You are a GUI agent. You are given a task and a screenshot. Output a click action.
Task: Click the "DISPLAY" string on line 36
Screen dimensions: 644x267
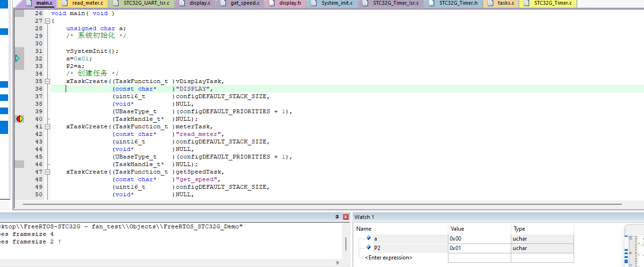193,89
